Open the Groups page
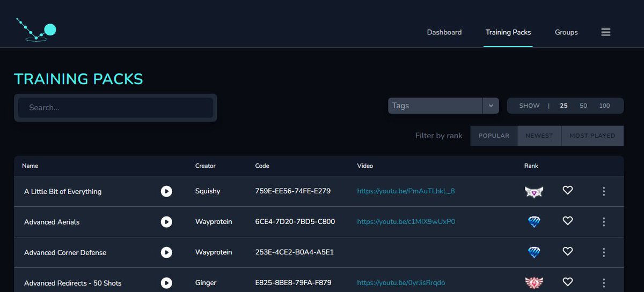 click(x=566, y=32)
